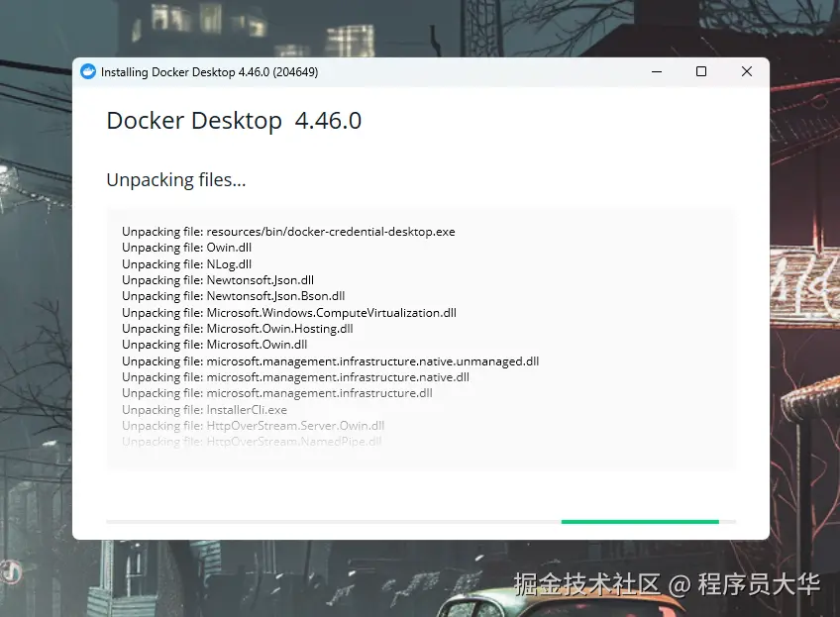Screen dimensions: 840x617
Task: Select the 'Microsoft.Owin.dll' log line
Action: (x=215, y=345)
